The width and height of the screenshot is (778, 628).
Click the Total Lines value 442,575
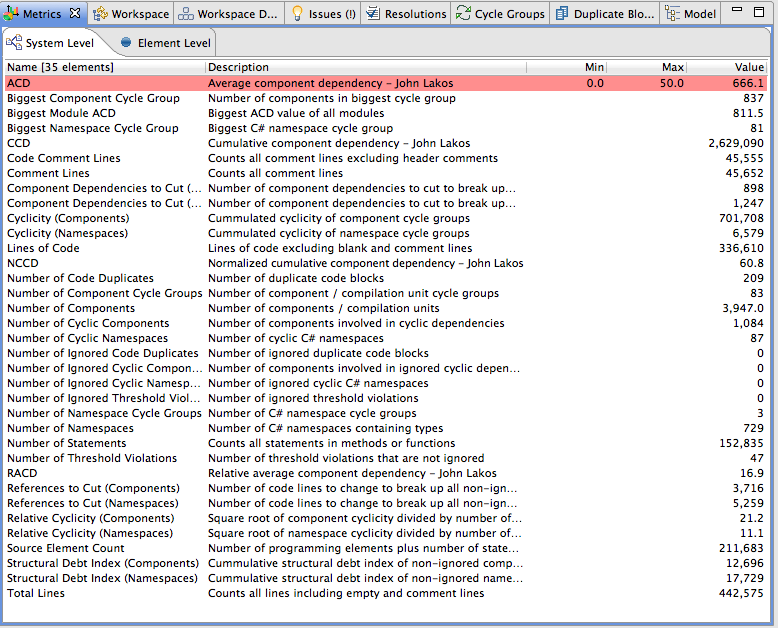741,593
